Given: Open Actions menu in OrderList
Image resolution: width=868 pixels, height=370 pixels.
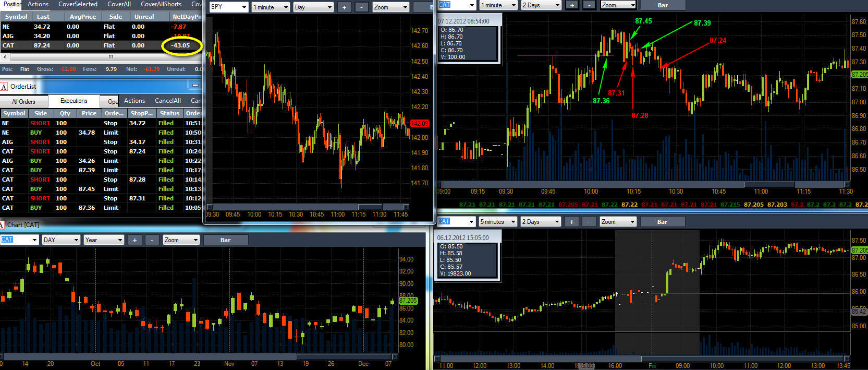Looking at the screenshot, I should [135, 101].
